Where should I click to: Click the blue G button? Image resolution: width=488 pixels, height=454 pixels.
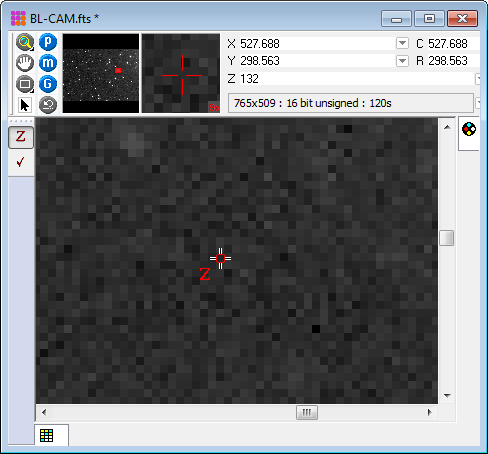[x=48, y=84]
